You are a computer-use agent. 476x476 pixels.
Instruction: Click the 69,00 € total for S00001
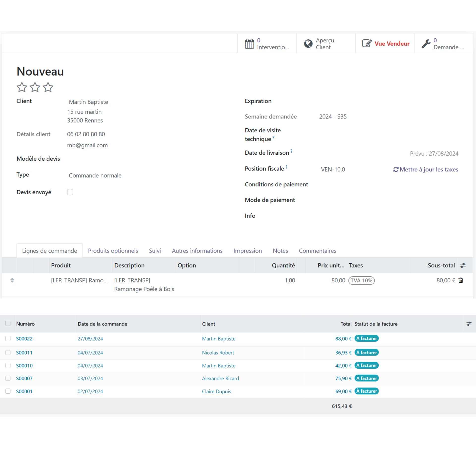pyautogui.click(x=343, y=391)
